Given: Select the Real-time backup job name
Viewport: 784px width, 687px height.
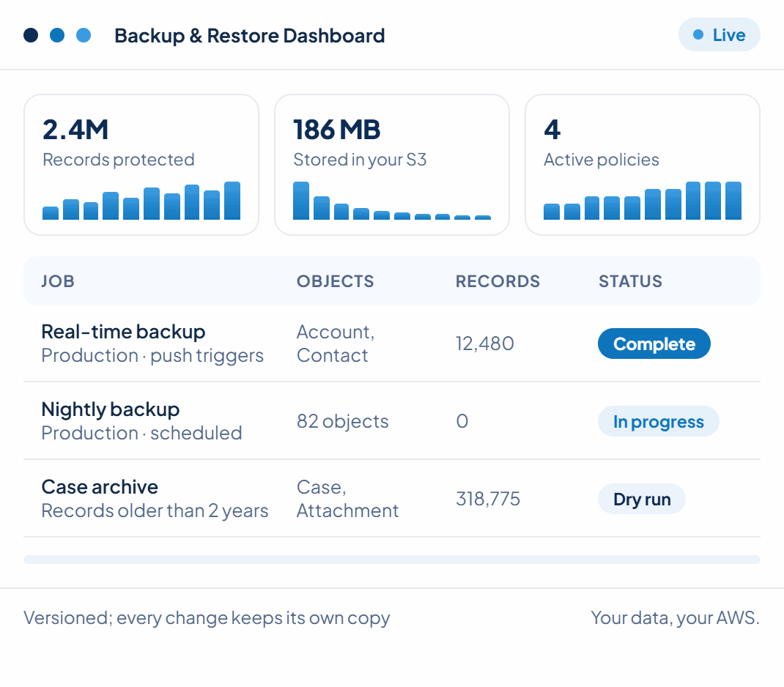Looking at the screenshot, I should click(124, 332).
